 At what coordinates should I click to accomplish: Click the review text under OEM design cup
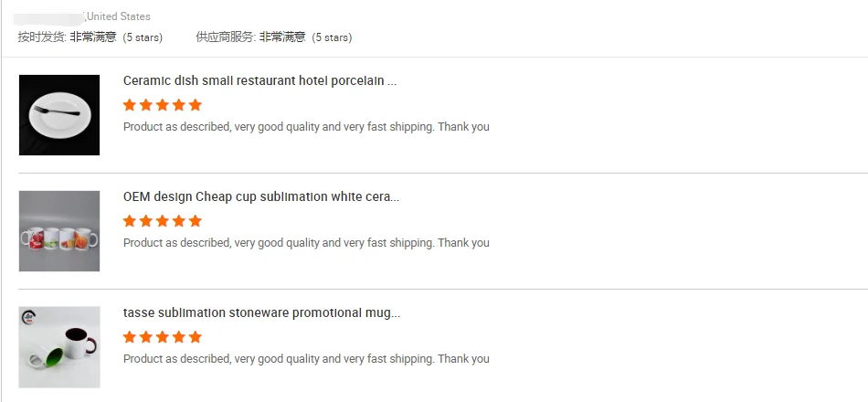click(306, 243)
